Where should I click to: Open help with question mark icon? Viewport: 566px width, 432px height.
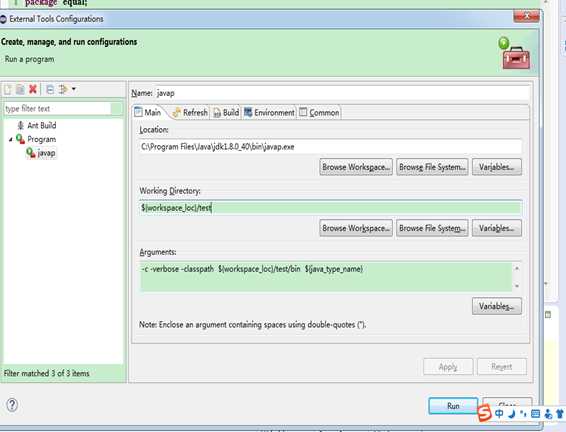(x=12, y=405)
